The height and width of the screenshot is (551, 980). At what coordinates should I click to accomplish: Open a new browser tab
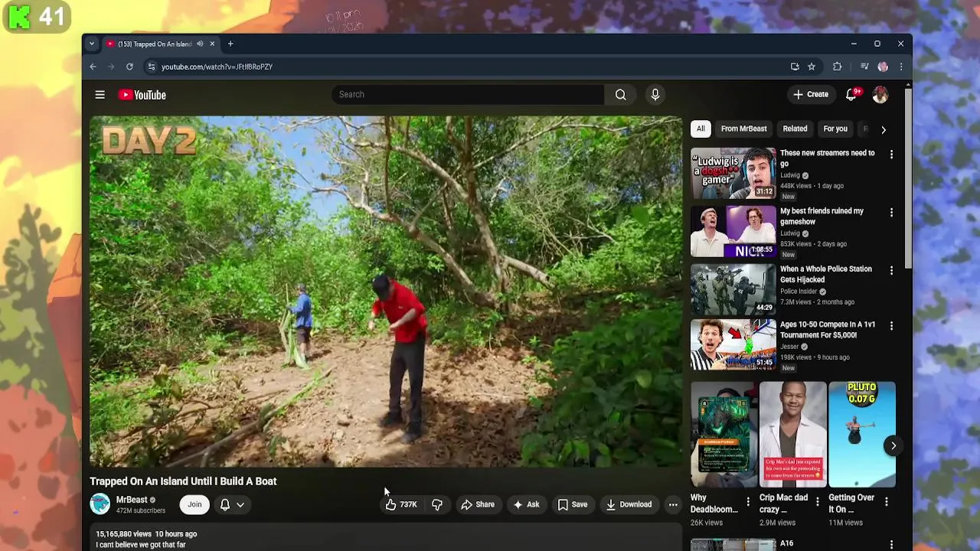point(230,44)
